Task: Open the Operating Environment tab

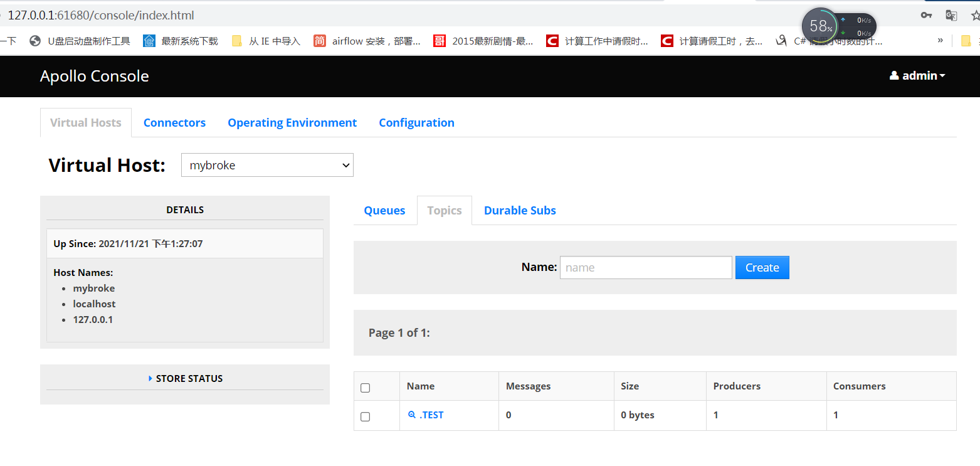Action: (x=292, y=122)
